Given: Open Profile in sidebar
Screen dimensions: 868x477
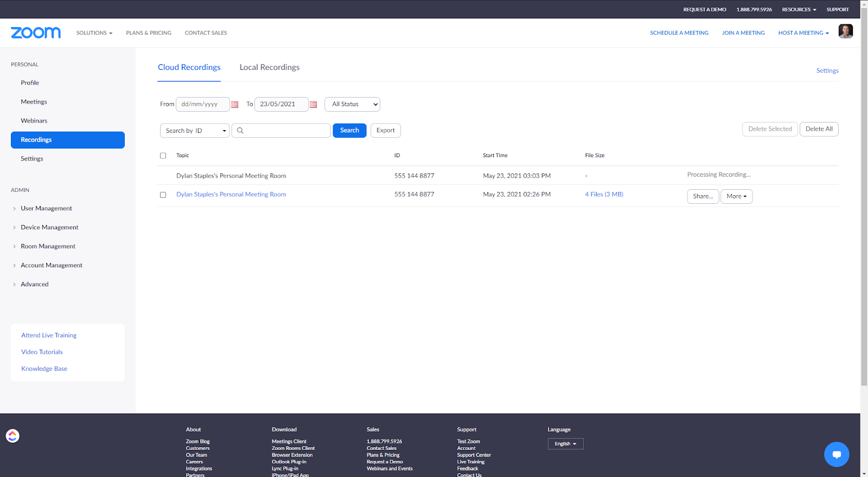Looking at the screenshot, I should (30, 83).
